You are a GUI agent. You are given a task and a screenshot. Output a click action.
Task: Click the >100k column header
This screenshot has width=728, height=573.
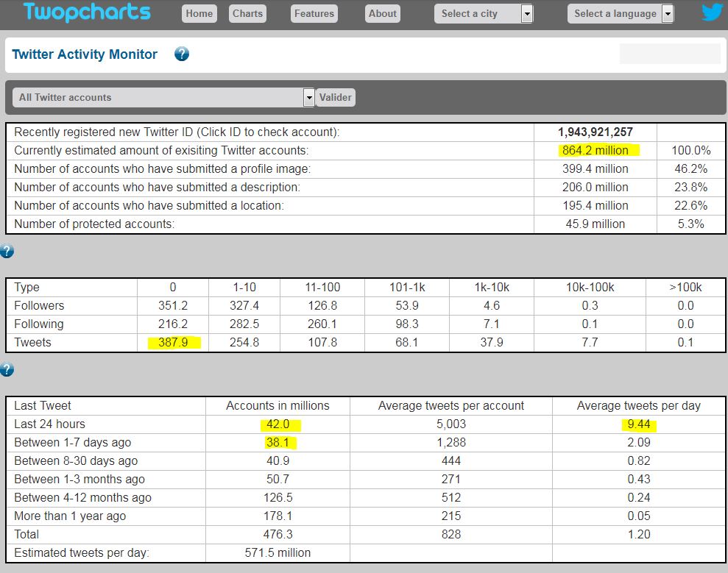[x=686, y=287]
